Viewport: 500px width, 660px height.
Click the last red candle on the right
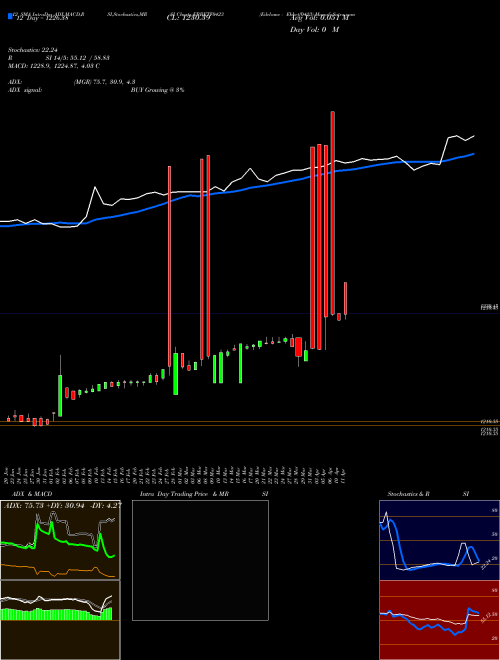pos(346,298)
